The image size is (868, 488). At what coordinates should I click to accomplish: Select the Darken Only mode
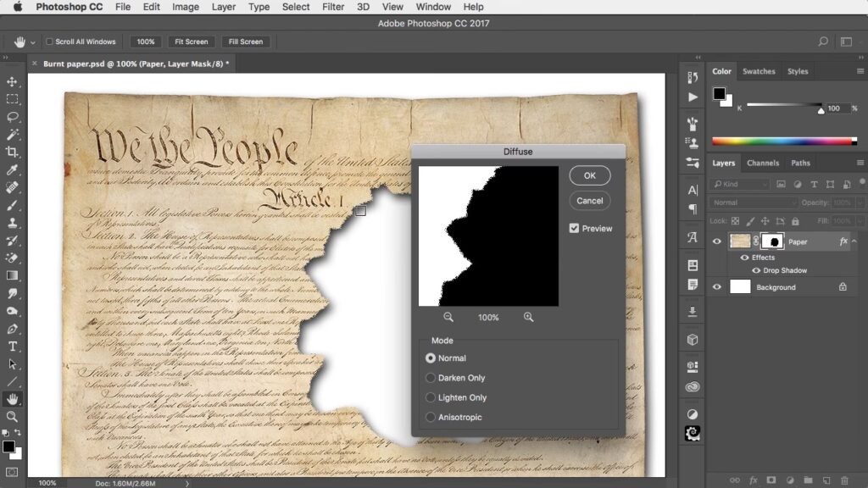431,378
